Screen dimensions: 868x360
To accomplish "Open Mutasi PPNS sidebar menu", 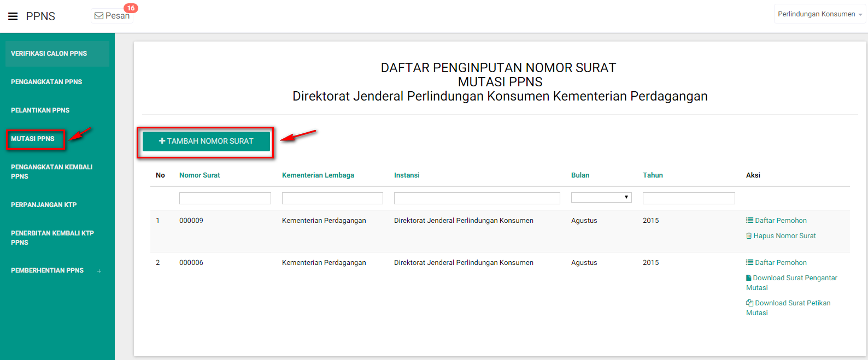I will coord(33,139).
